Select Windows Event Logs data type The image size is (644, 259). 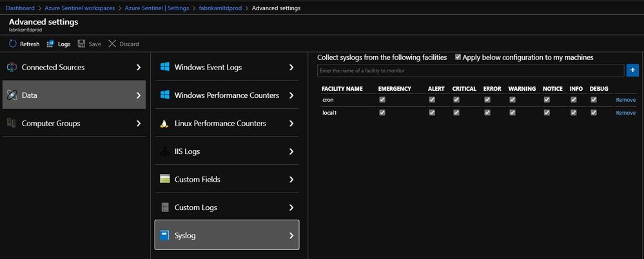pos(227,67)
